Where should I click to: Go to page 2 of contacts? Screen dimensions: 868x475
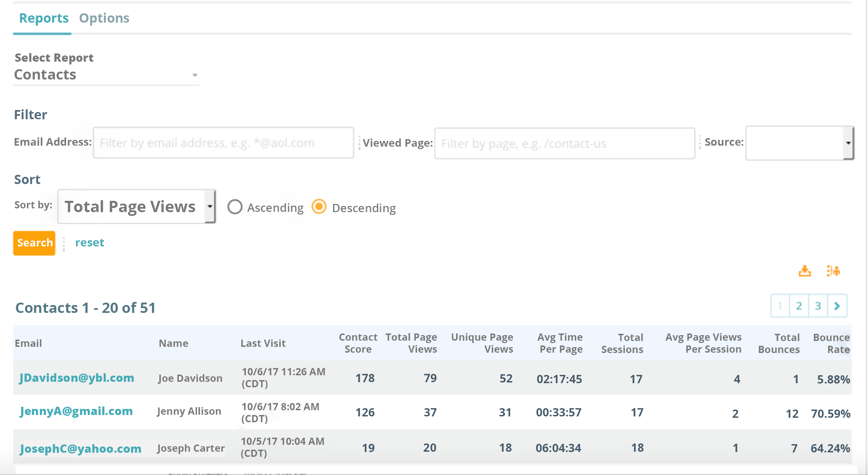click(x=799, y=306)
